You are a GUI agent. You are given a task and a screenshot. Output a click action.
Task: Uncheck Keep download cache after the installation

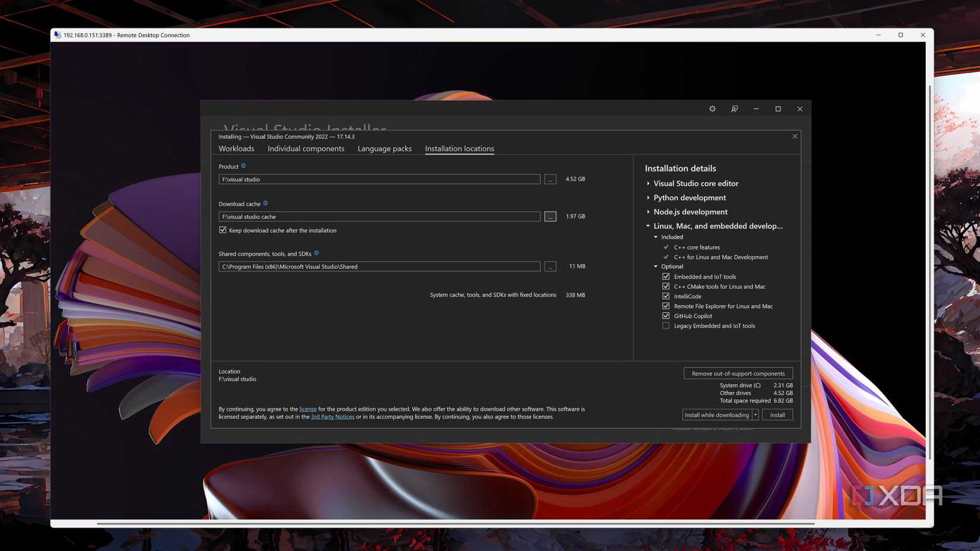click(223, 230)
